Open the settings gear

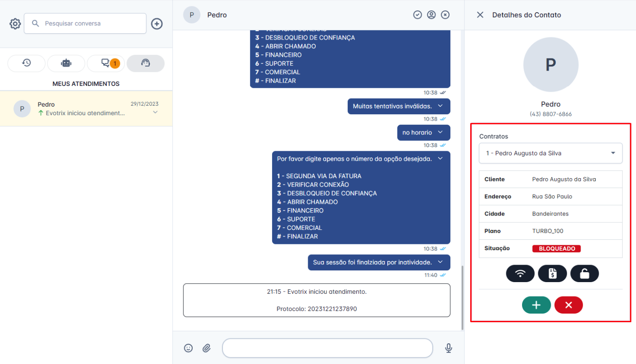(x=15, y=23)
